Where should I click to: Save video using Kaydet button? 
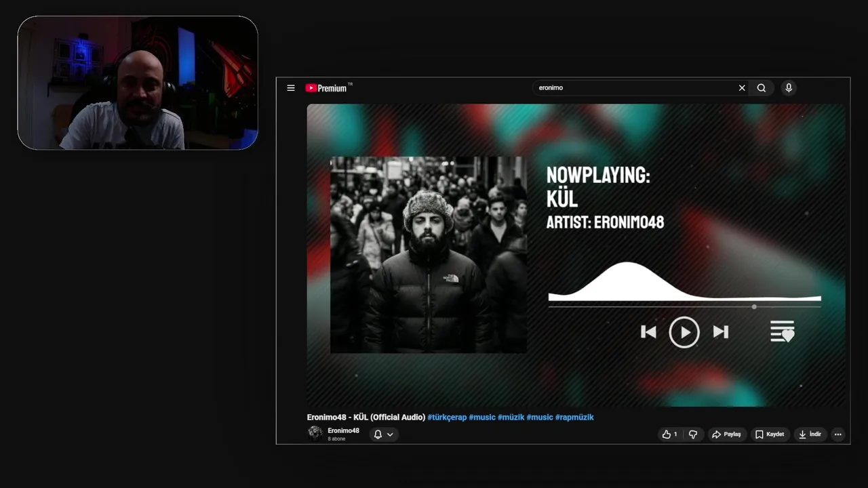tap(770, 434)
